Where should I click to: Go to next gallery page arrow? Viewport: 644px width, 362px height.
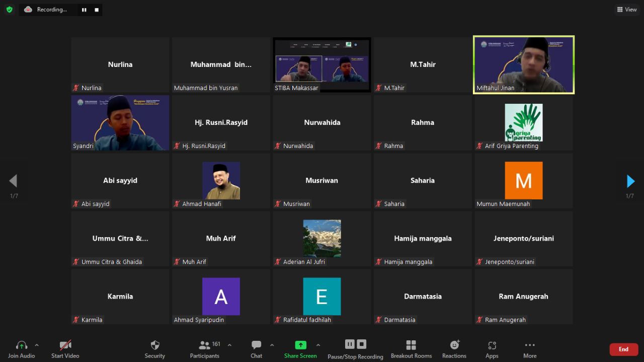(x=630, y=181)
